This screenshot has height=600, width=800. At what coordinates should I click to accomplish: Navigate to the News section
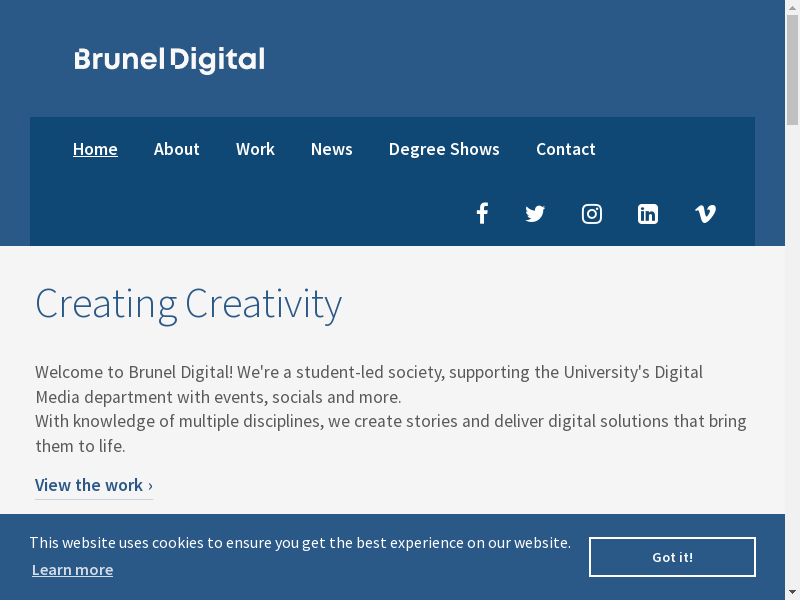(x=331, y=149)
